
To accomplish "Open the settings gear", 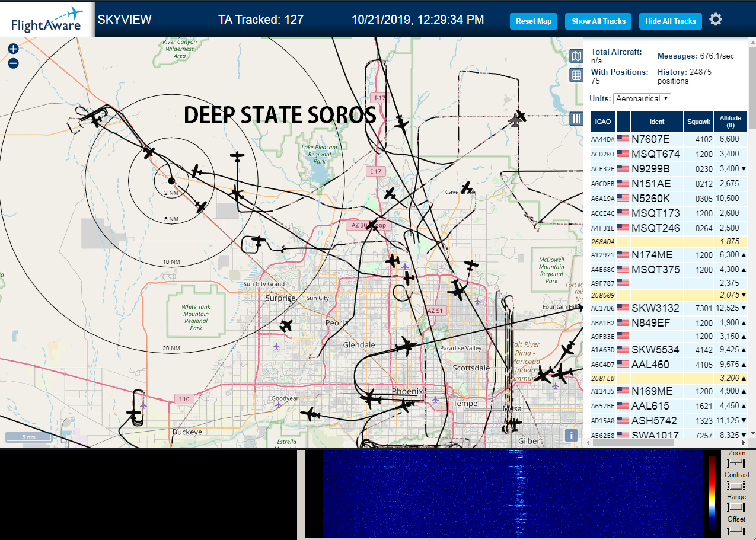I will point(716,20).
